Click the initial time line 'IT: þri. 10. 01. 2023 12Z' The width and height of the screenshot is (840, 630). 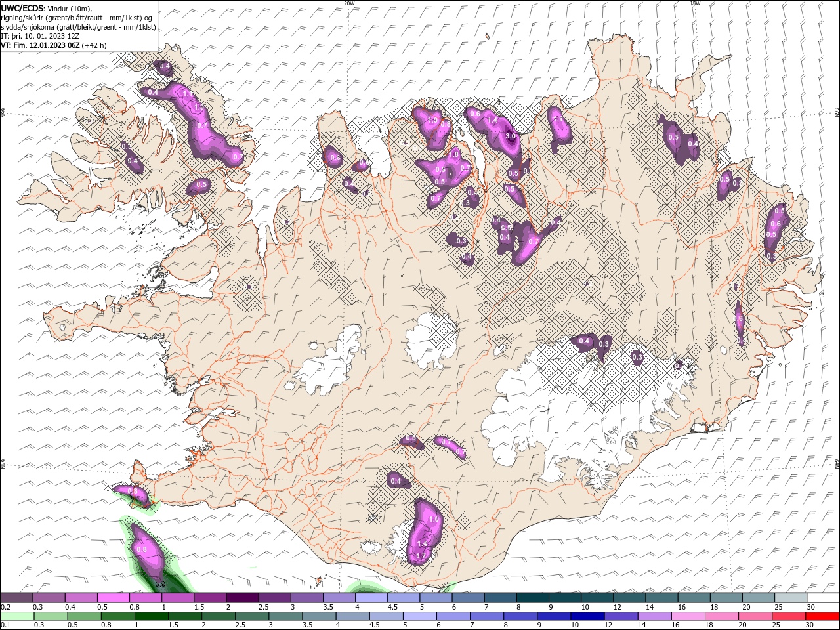[39, 36]
